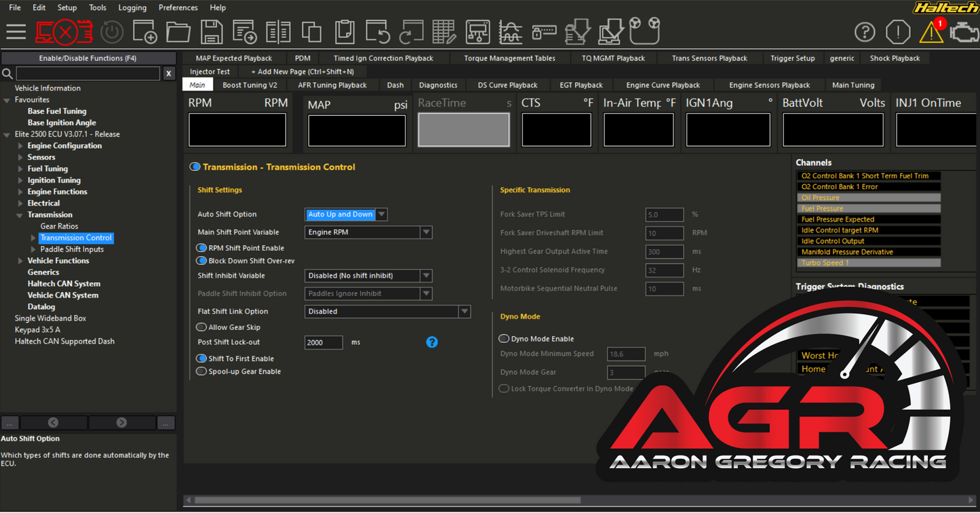Open the help question mark icon
The image size is (980, 513).
[864, 31]
